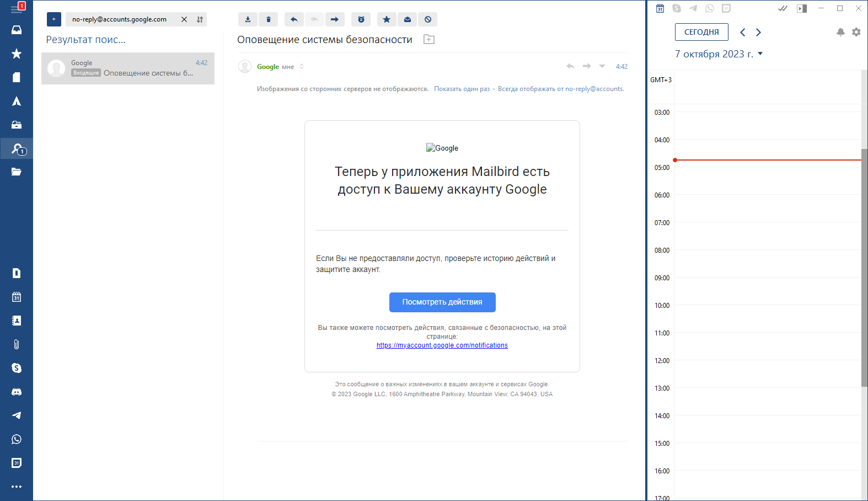This screenshot has height=501, width=868.
Task: Open Telegram in the left sidebar
Action: click(17, 415)
